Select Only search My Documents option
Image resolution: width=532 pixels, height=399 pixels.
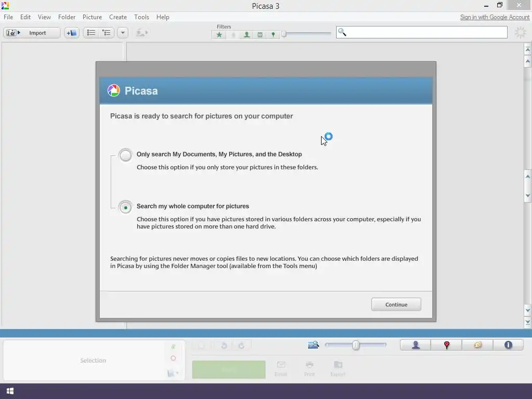[x=126, y=155]
